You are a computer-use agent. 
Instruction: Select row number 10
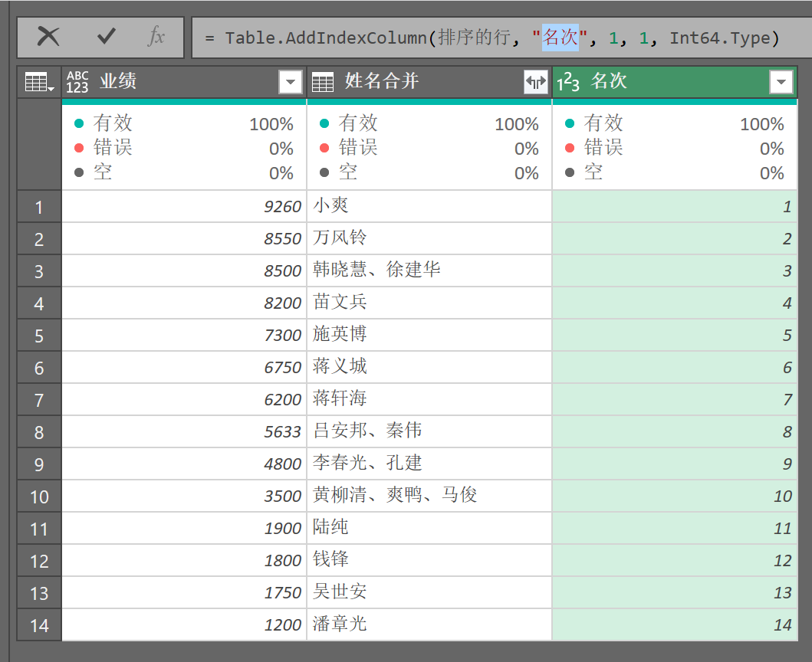[x=39, y=496]
